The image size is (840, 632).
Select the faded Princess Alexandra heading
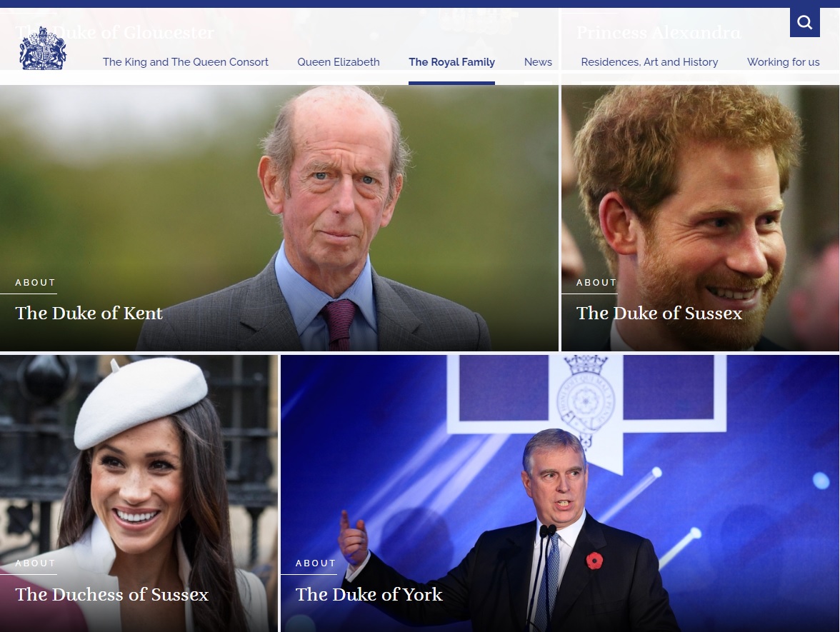coord(659,33)
